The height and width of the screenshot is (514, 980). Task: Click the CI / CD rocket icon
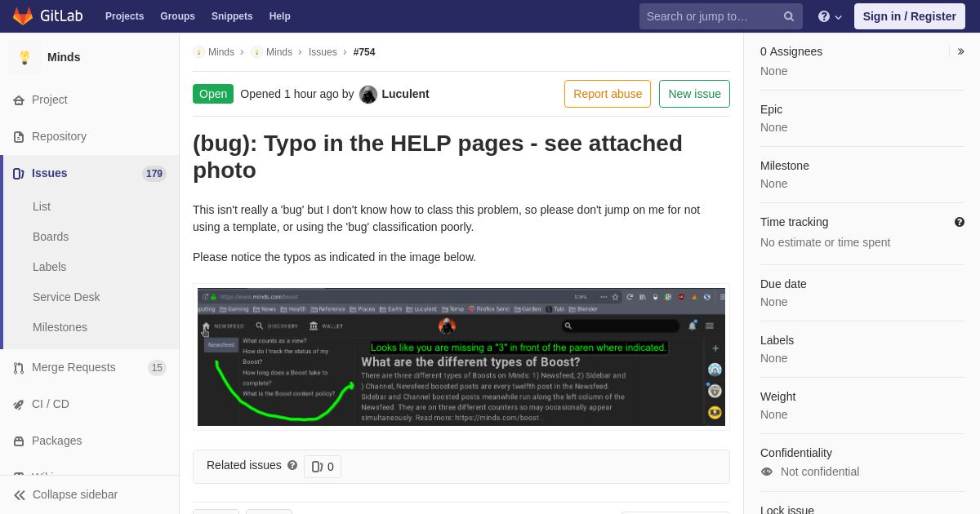pyautogui.click(x=19, y=405)
